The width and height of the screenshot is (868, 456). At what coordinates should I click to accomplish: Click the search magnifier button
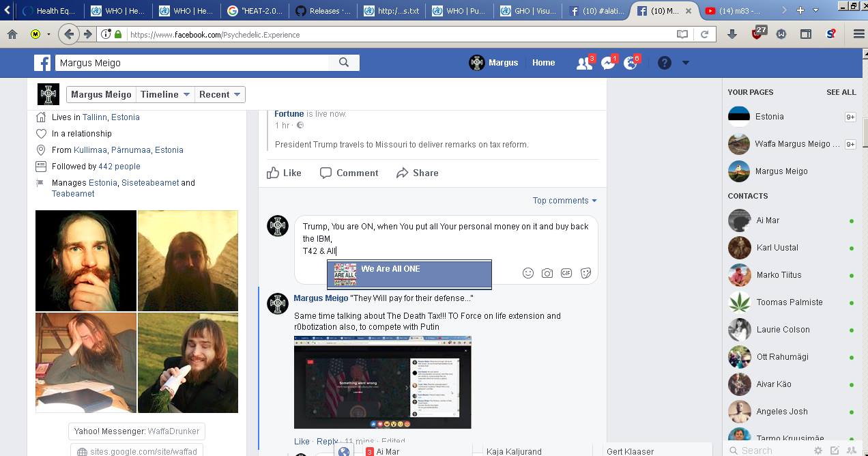(x=344, y=63)
